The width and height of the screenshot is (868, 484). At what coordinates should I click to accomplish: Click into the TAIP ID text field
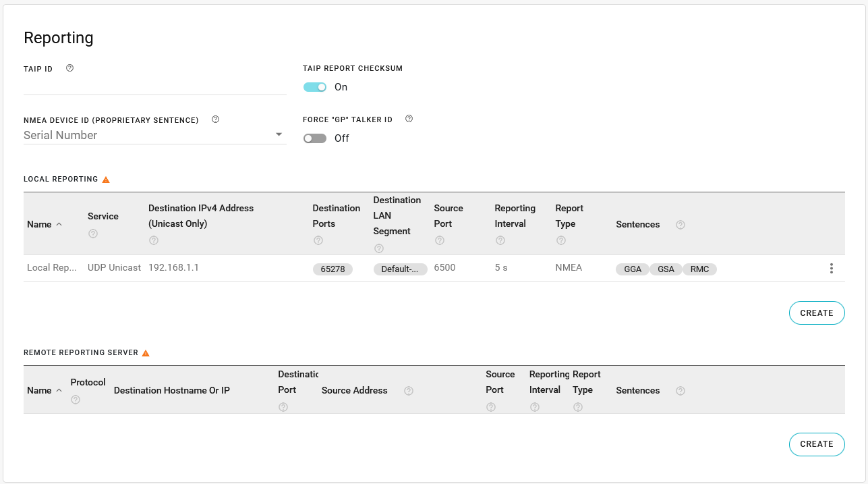pyautogui.click(x=154, y=86)
